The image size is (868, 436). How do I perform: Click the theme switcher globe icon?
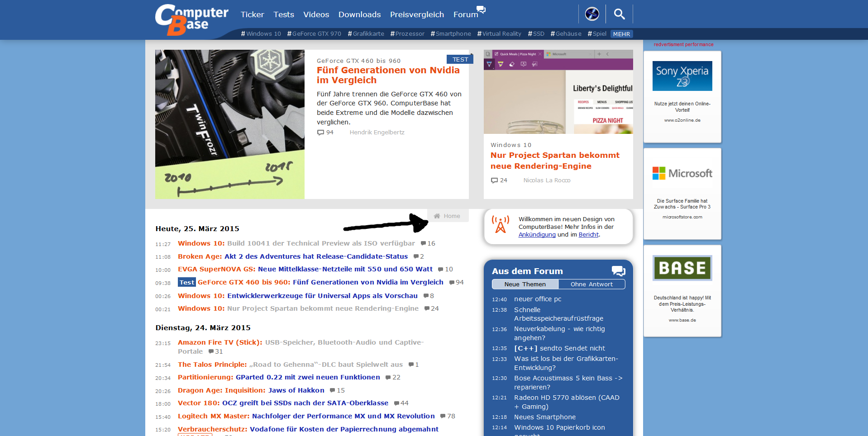coord(592,14)
